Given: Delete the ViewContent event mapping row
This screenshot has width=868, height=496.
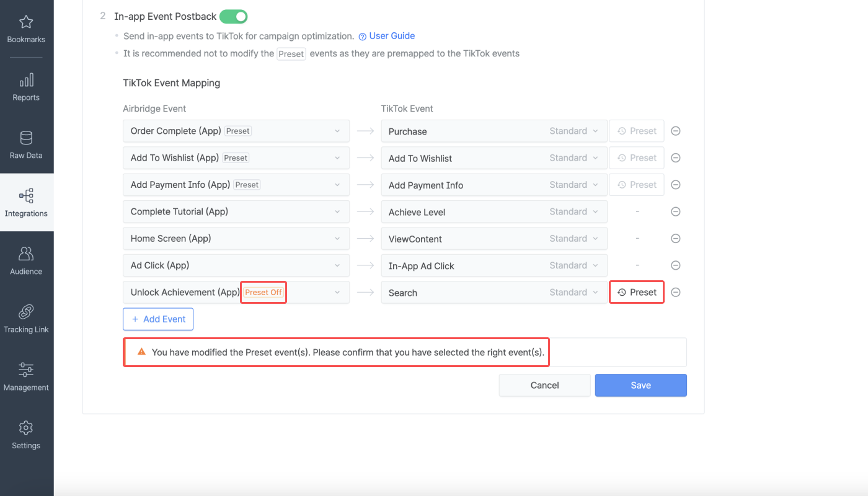Looking at the screenshot, I should point(676,239).
